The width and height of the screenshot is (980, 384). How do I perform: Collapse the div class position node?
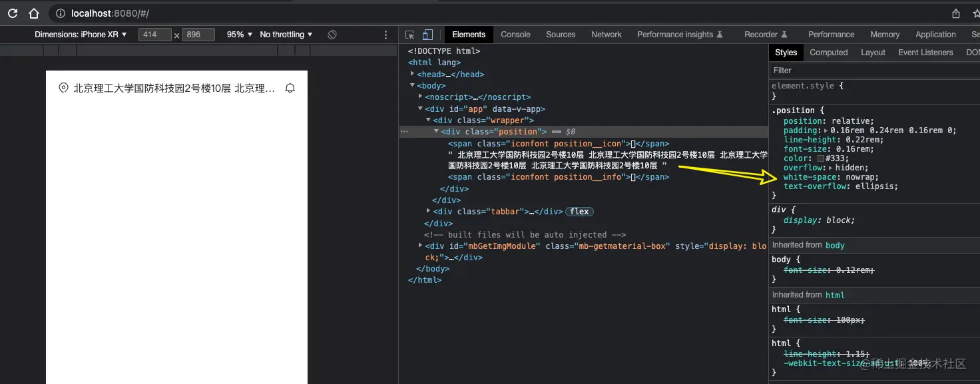437,131
